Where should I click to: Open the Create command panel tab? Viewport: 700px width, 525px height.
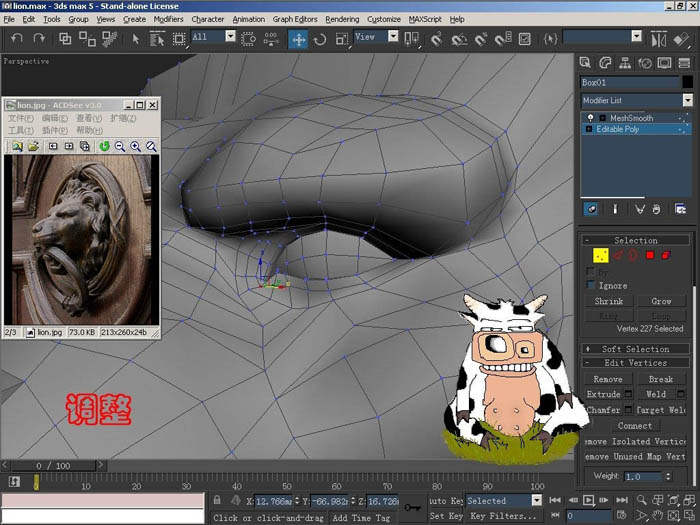pos(585,63)
